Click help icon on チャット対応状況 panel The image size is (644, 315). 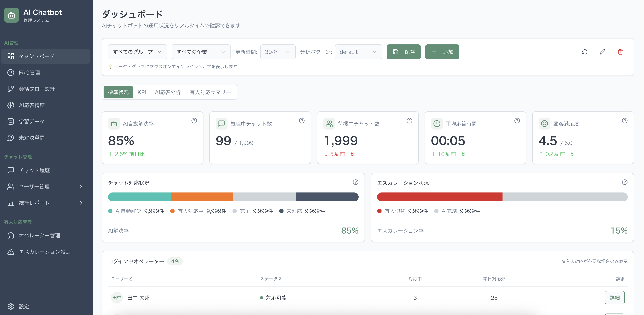pyautogui.click(x=355, y=182)
